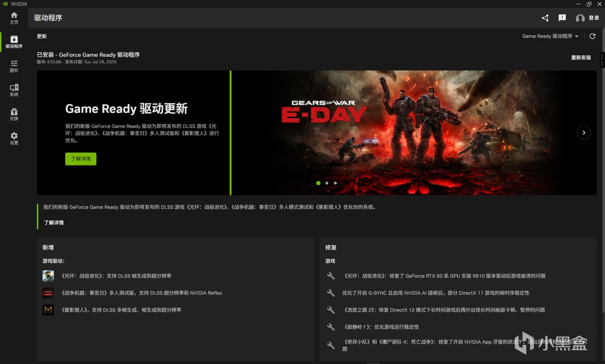Click the version 610.88 release date line
The image size is (605, 364).
(x=77, y=62)
